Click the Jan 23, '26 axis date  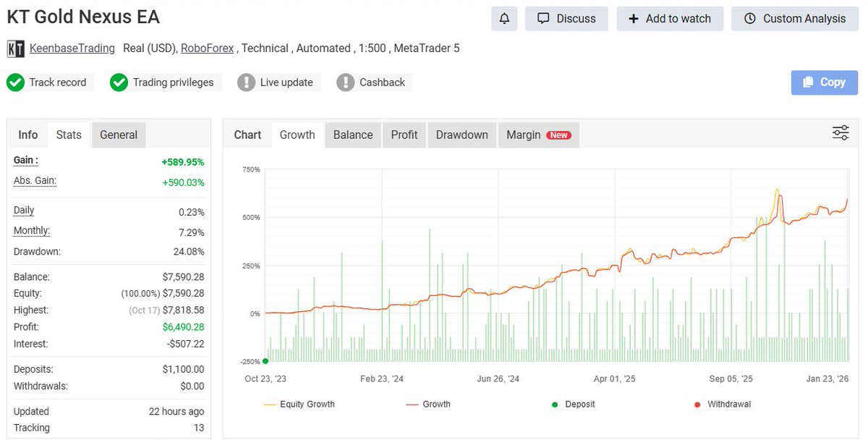[827, 379]
